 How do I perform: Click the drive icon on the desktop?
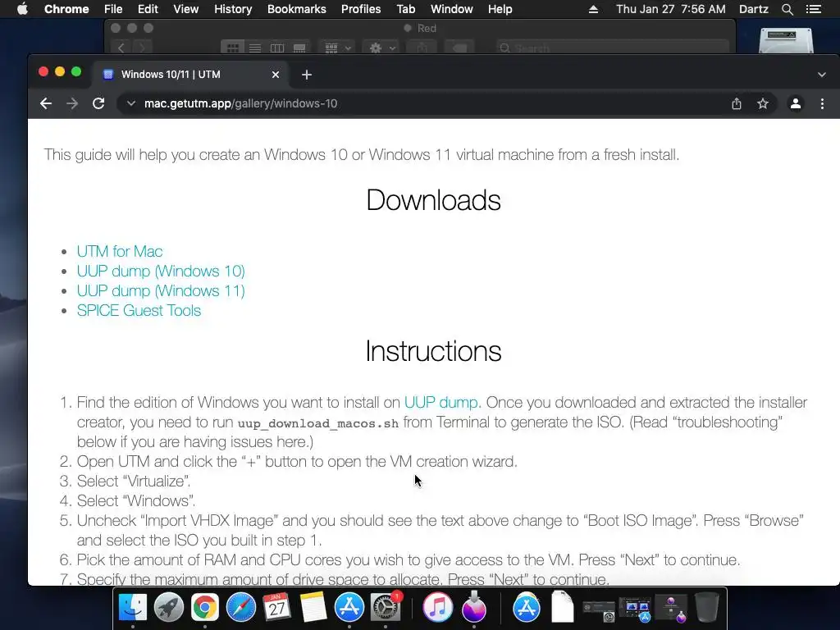[x=786, y=41]
